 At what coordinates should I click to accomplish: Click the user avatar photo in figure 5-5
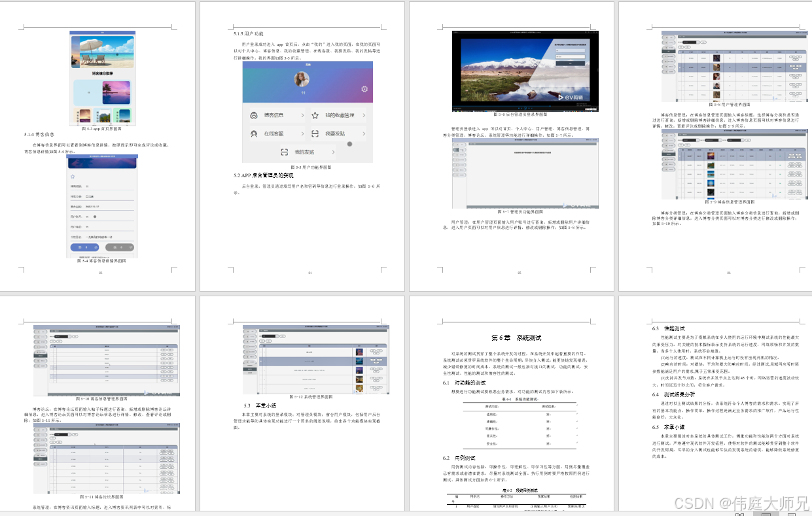coord(303,79)
